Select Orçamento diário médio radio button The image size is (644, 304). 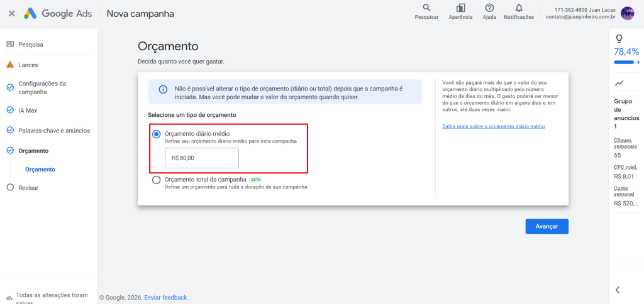[x=156, y=134]
